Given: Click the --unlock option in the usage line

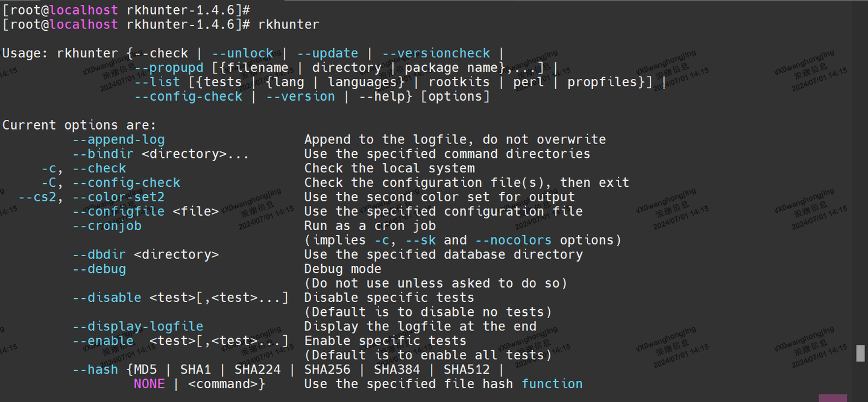Looking at the screenshot, I should coord(242,53).
